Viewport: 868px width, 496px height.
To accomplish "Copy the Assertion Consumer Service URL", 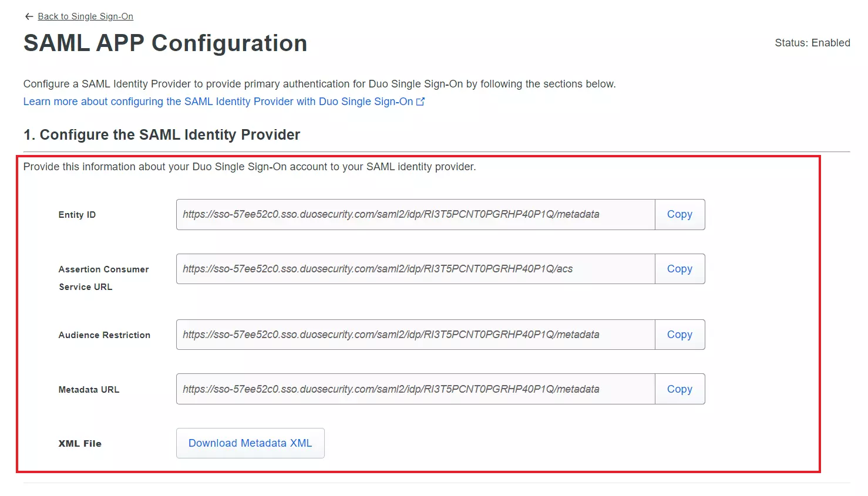I will click(x=679, y=269).
